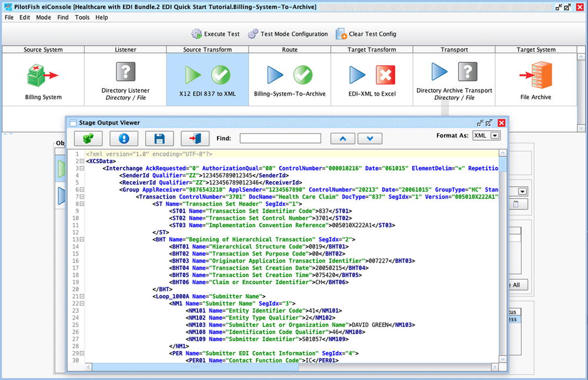Collapse the Transaction node on line 7
Image resolution: width=588 pixels, height=380 pixels.
click(x=82, y=197)
